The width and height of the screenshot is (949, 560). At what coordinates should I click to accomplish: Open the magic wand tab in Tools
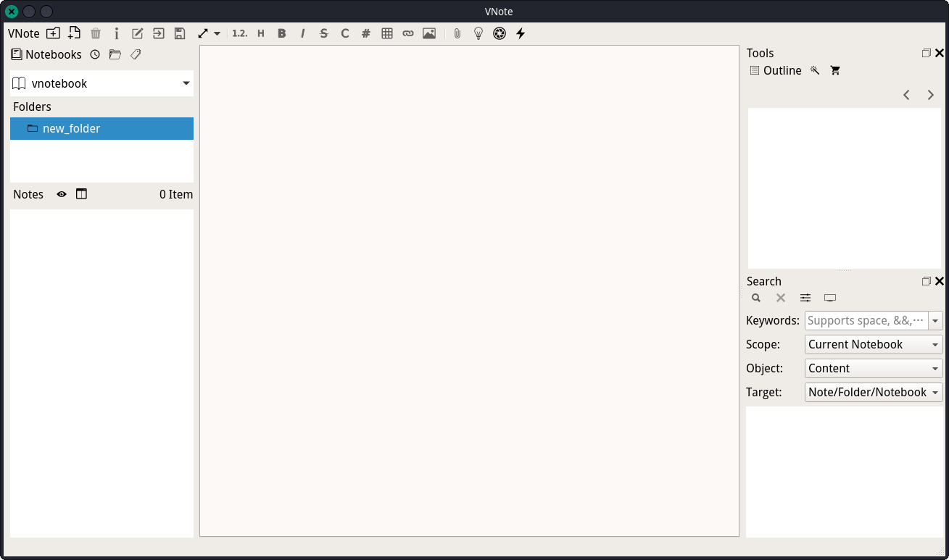(815, 70)
